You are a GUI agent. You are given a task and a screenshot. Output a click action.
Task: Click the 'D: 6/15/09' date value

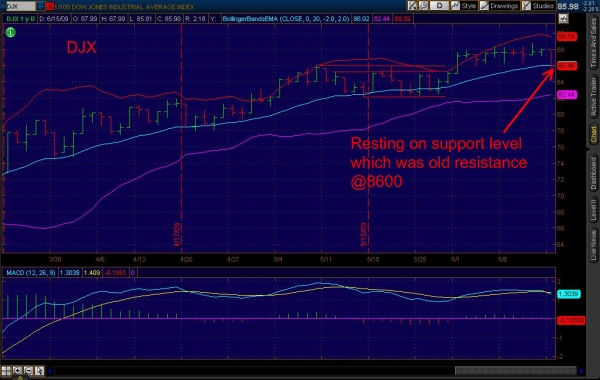tap(53, 18)
